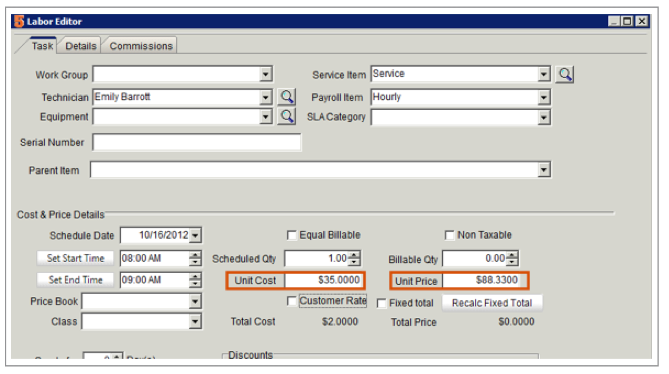Screen dimensions: 669x374
Task: Click the Total Cost value $2.0000
Action: coord(340,322)
